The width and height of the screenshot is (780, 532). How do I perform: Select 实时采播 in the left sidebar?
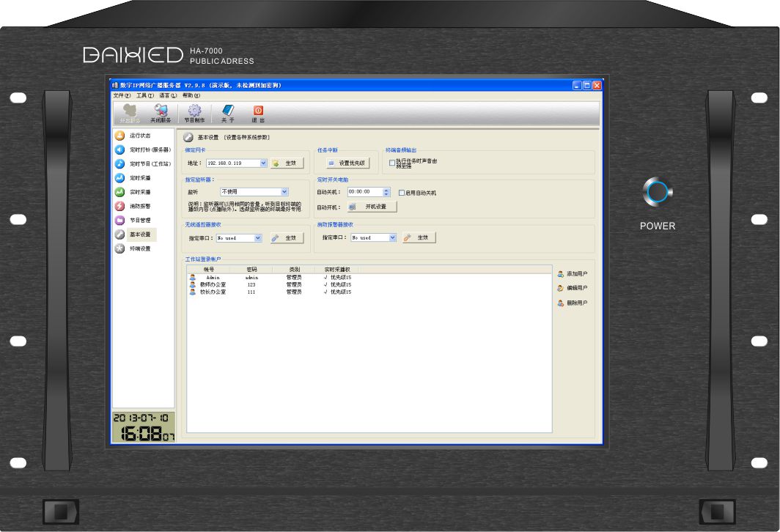tap(139, 192)
